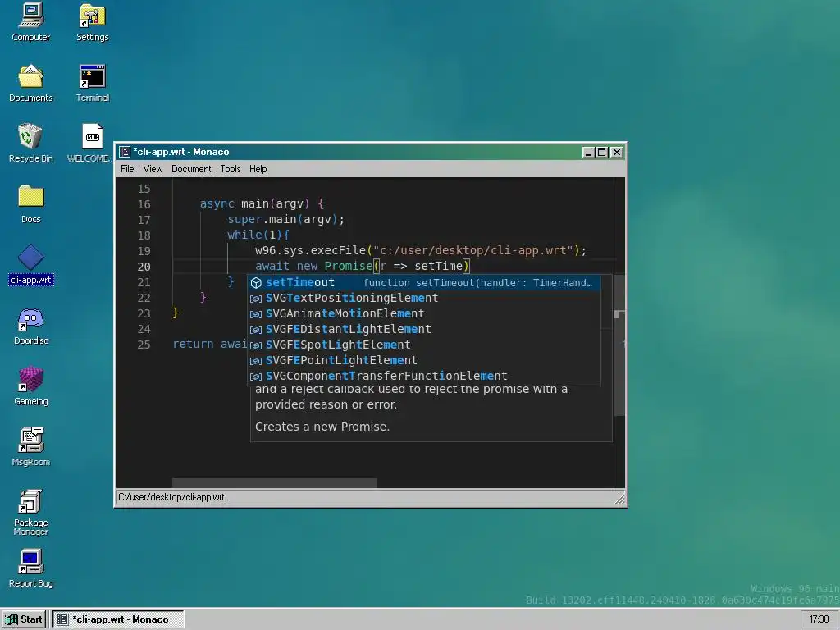
Task: Open the File menu
Action: tap(127, 169)
